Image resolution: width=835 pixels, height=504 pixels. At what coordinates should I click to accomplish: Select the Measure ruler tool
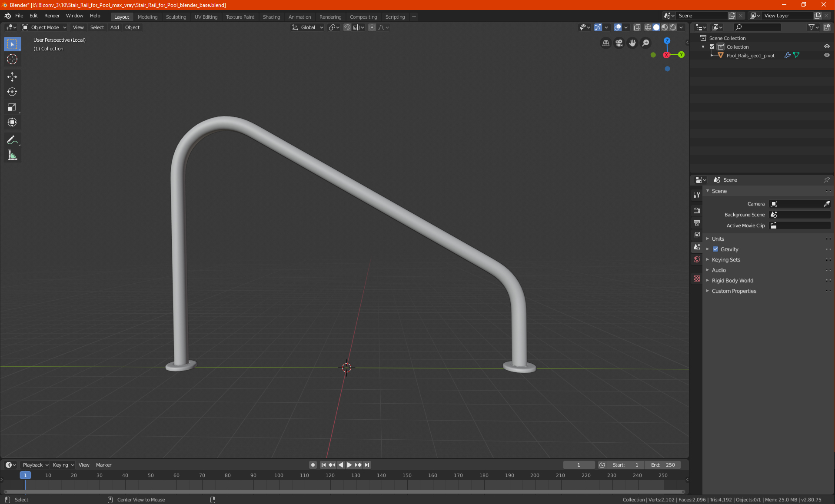coord(12,155)
